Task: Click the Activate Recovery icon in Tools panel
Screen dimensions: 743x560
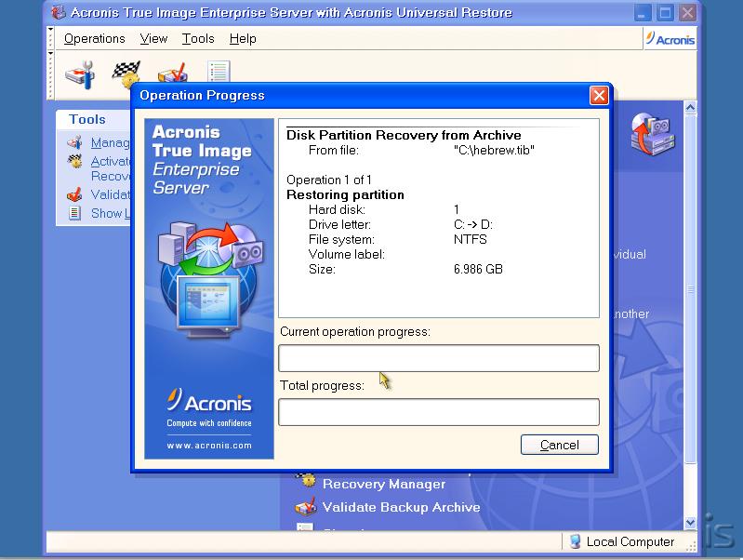Action: (74, 161)
